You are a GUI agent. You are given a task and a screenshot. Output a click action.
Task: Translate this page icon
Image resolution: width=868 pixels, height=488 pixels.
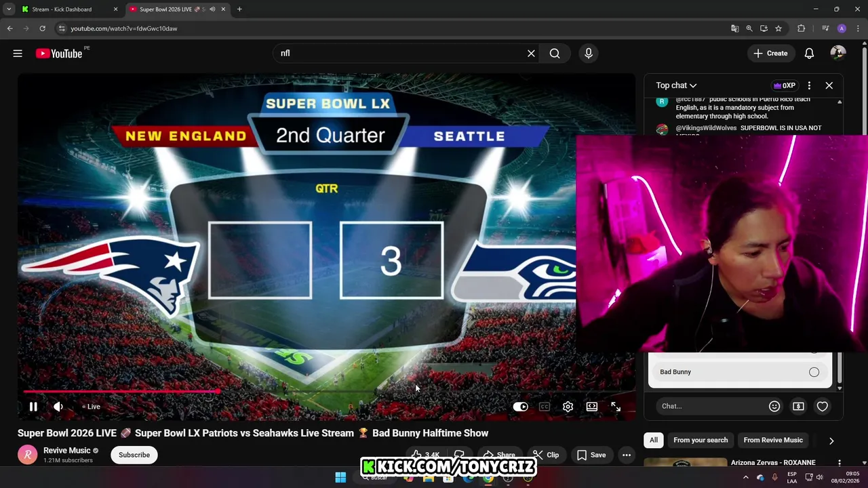734,28
